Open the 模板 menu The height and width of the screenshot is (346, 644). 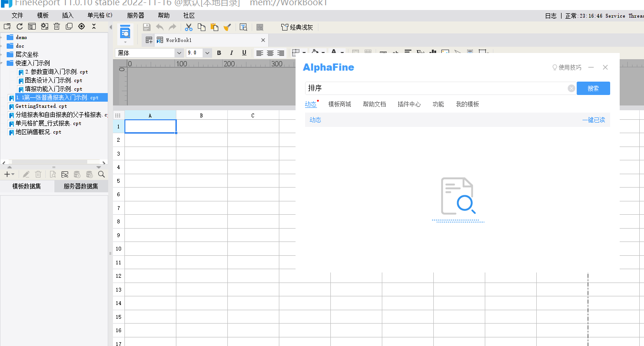43,16
